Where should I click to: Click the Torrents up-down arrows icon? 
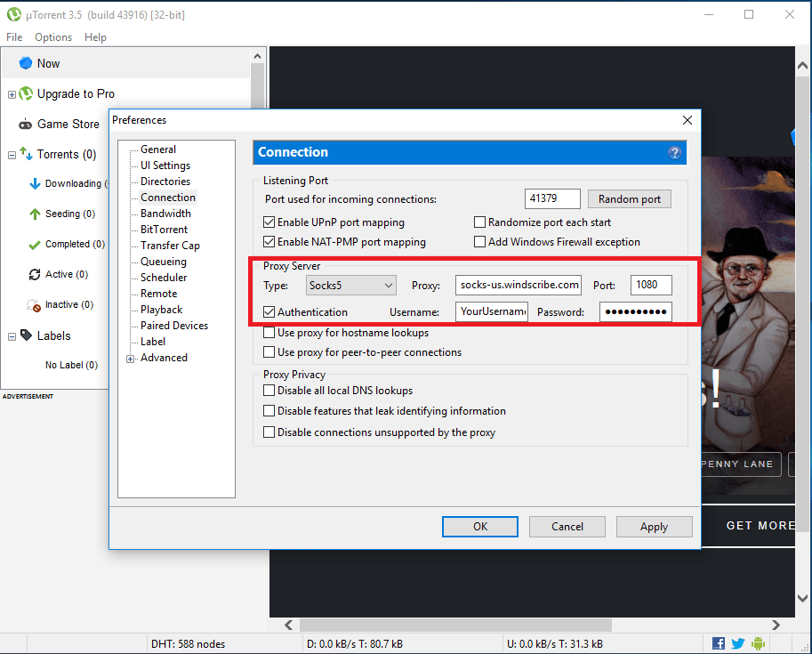point(26,153)
